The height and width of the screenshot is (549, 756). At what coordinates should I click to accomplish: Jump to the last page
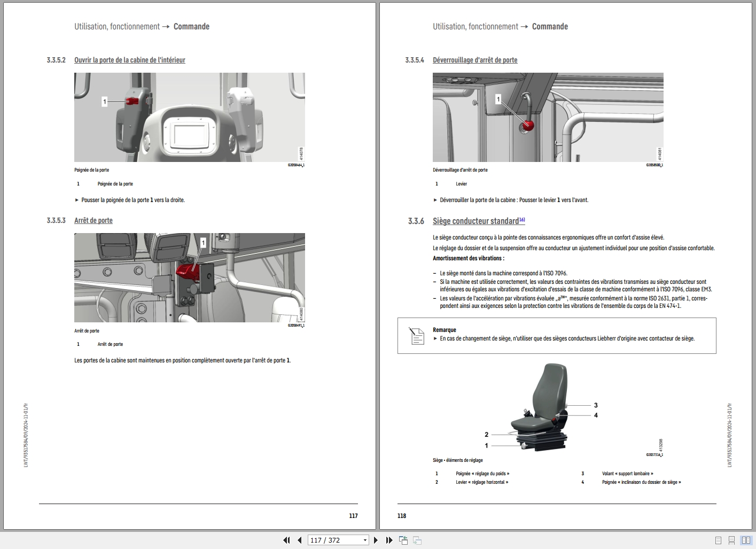[389, 540]
